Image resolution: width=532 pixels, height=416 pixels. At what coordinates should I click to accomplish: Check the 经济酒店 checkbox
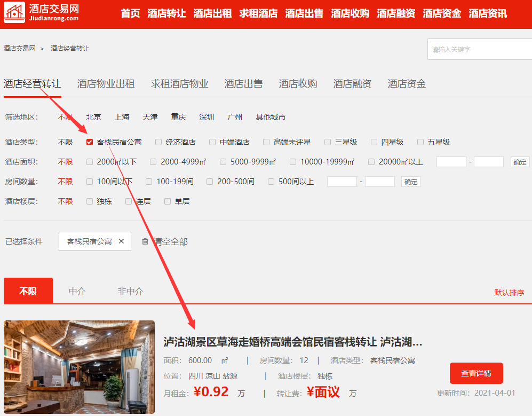[x=158, y=142]
